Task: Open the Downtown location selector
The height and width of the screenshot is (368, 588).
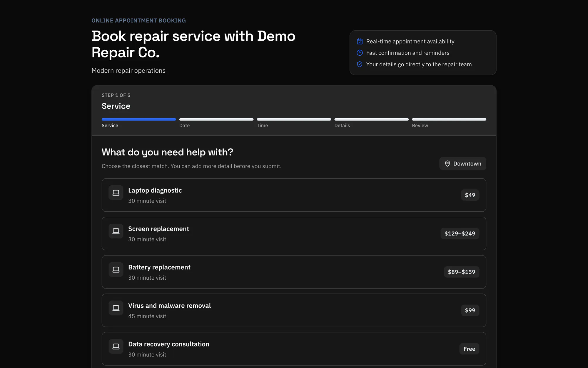Action: click(x=462, y=164)
